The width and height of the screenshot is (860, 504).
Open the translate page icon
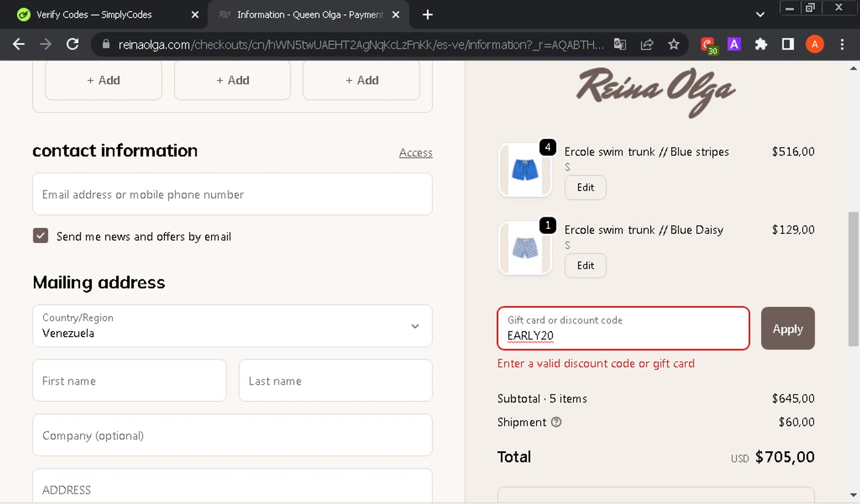click(620, 44)
